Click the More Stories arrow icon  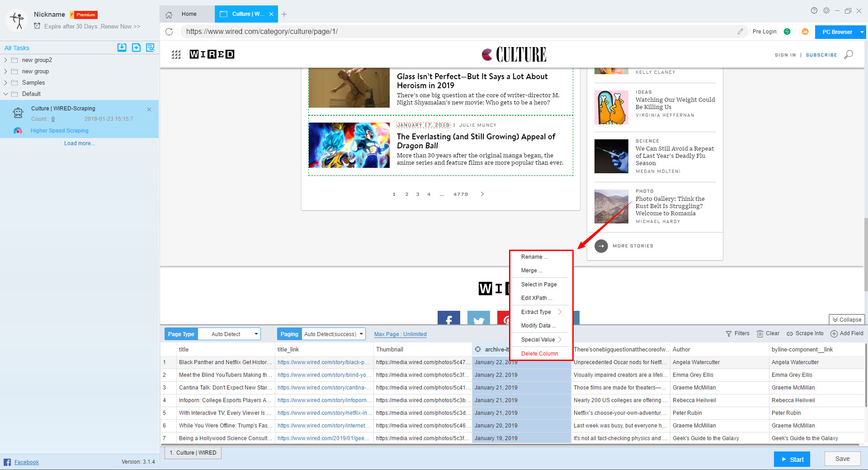point(601,246)
